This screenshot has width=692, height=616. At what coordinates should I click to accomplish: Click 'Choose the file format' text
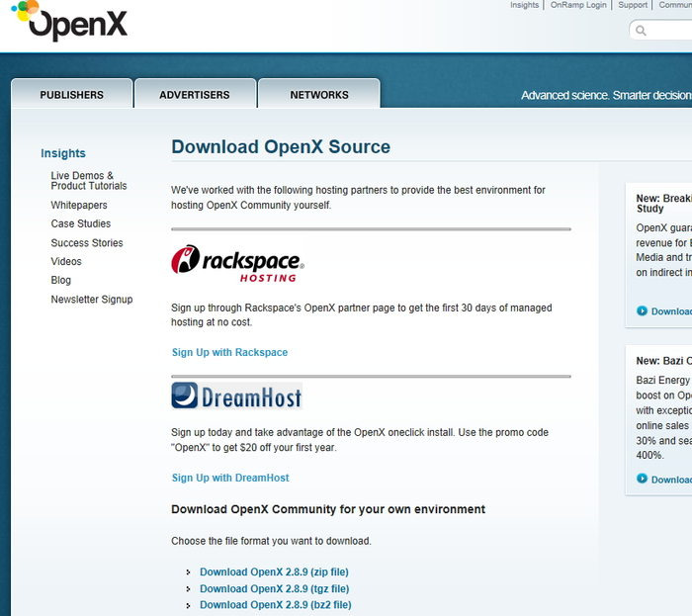[271, 541]
